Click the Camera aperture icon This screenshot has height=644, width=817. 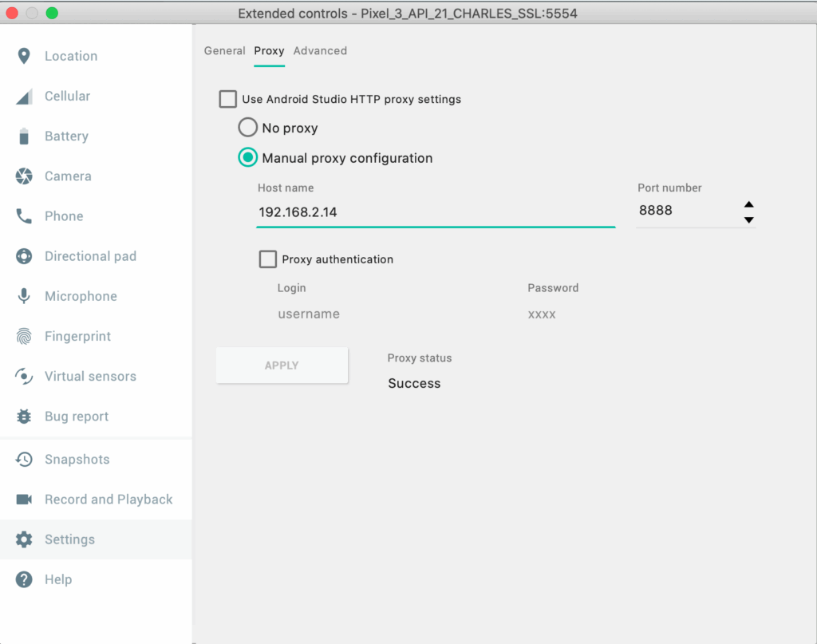click(x=24, y=176)
